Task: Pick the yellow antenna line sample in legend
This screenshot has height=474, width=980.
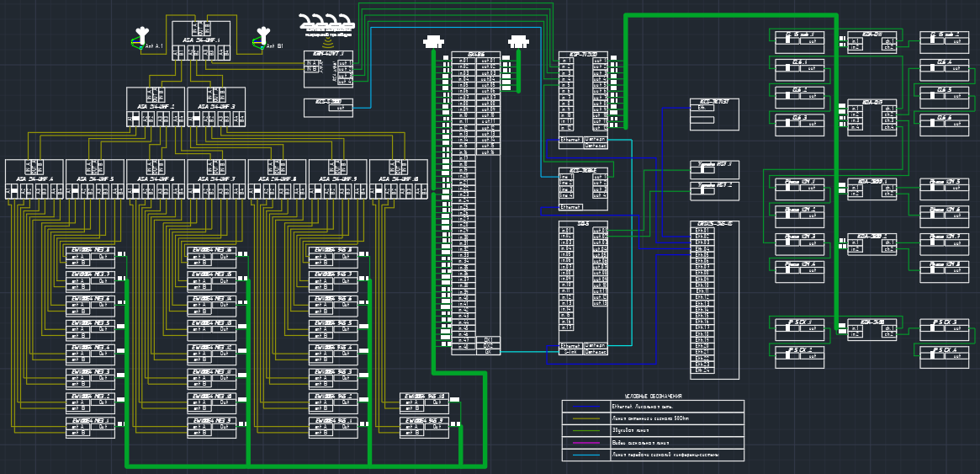Action: point(586,418)
